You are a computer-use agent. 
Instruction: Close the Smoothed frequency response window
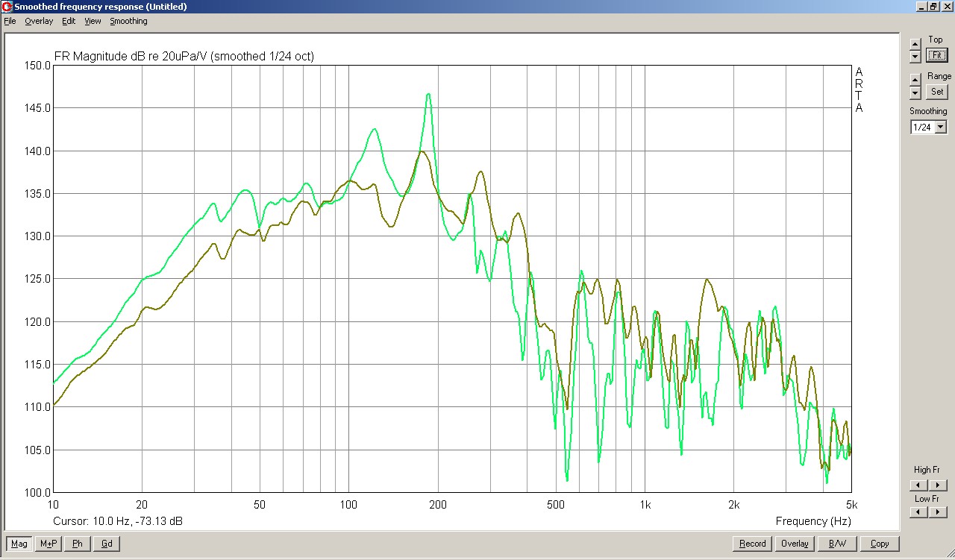click(x=946, y=7)
